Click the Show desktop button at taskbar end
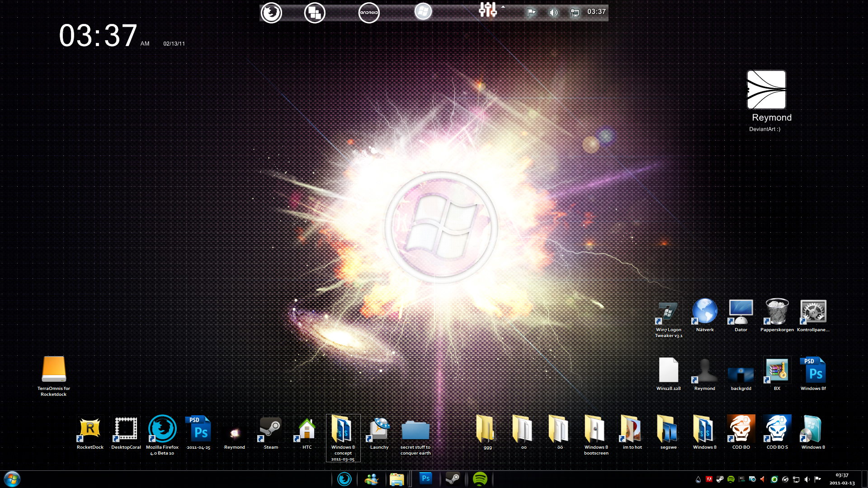Screen dimensions: 868x488 (x=864, y=479)
